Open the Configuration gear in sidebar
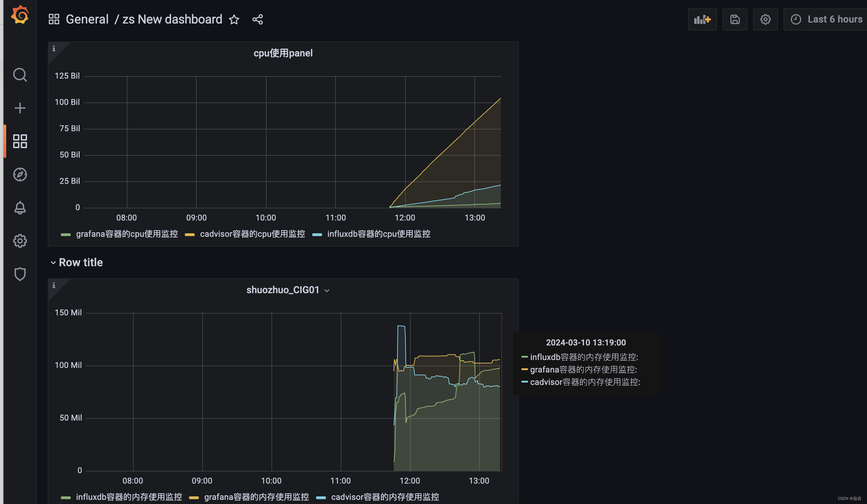This screenshot has width=867, height=504. [20, 241]
